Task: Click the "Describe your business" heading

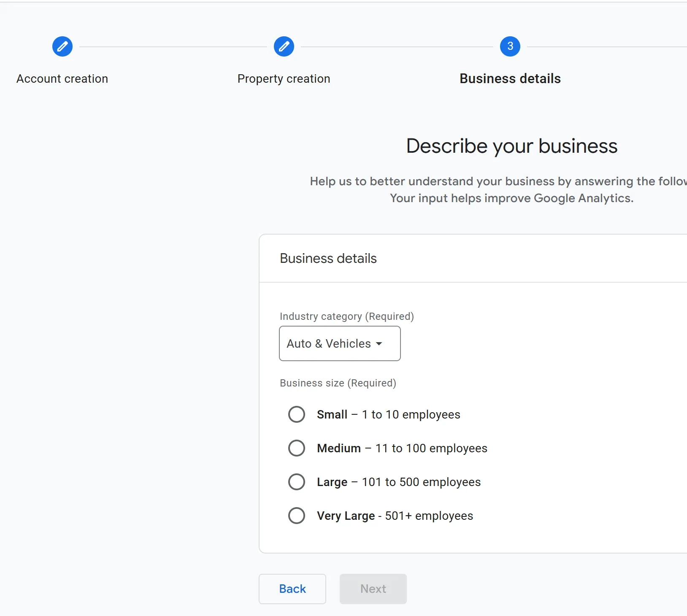Action: coord(511,146)
